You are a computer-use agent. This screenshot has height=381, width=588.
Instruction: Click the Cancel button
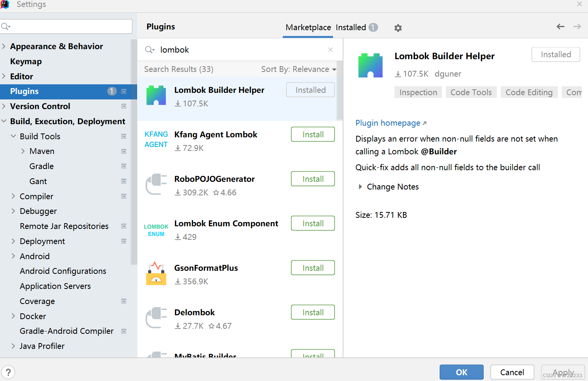[512, 372]
